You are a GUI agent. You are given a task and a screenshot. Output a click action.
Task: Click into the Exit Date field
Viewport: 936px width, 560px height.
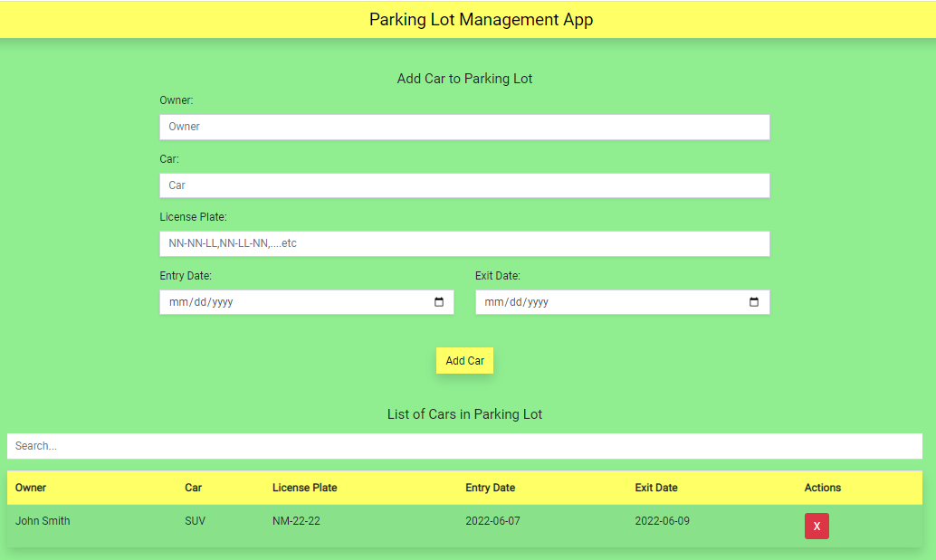coord(622,302)
